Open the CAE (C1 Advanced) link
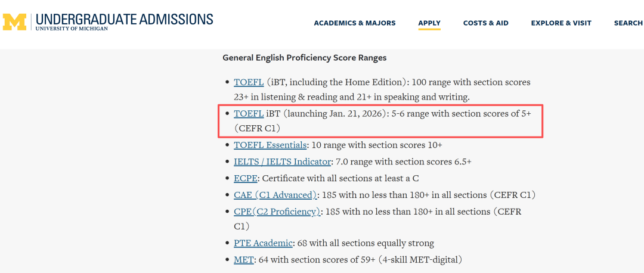Viewport: 644px width, 273px height. click(275, 195)
